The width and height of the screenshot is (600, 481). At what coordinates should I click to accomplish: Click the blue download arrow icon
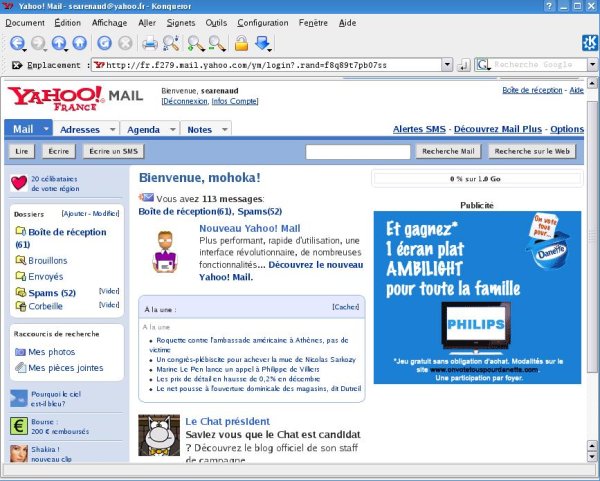(262, 43)
